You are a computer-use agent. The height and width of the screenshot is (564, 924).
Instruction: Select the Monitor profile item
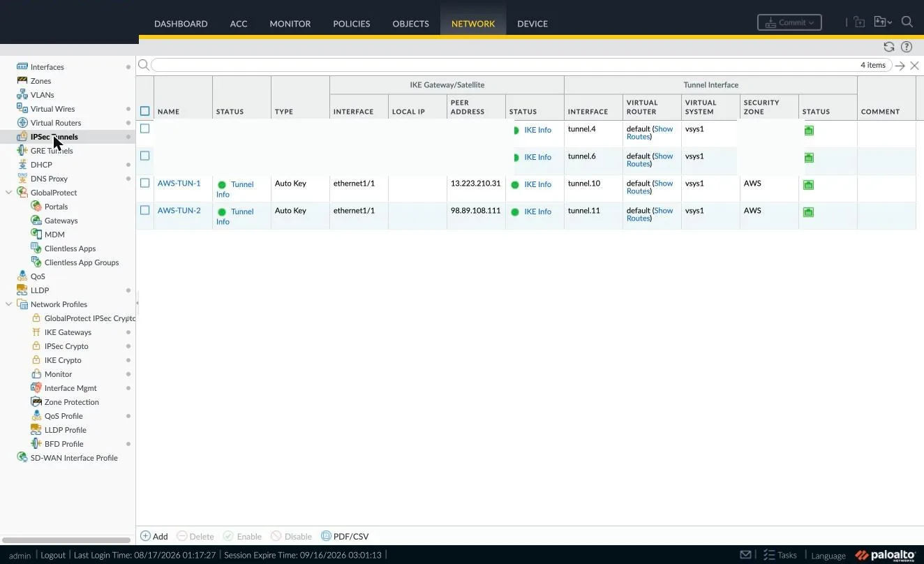click(59, 374)
